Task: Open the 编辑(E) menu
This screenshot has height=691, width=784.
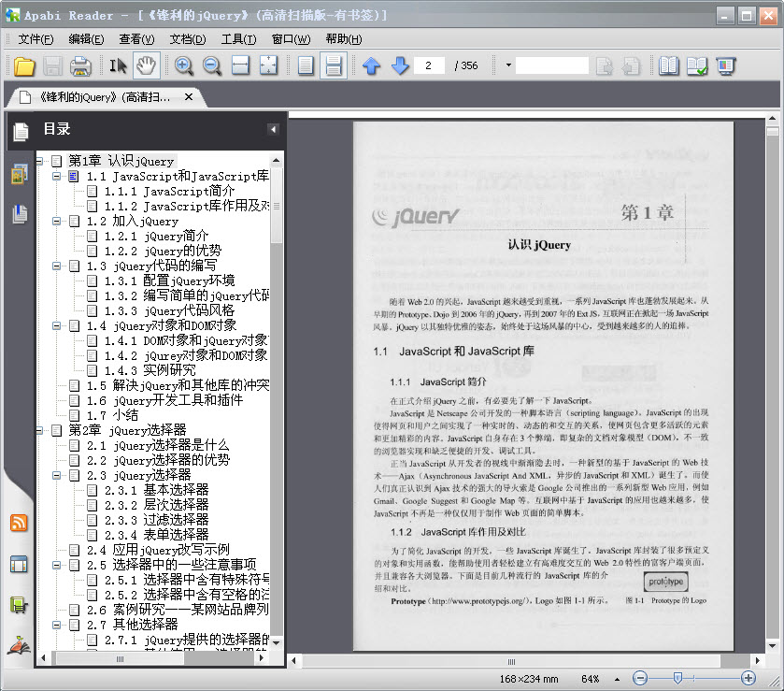Action: [86, 39]
